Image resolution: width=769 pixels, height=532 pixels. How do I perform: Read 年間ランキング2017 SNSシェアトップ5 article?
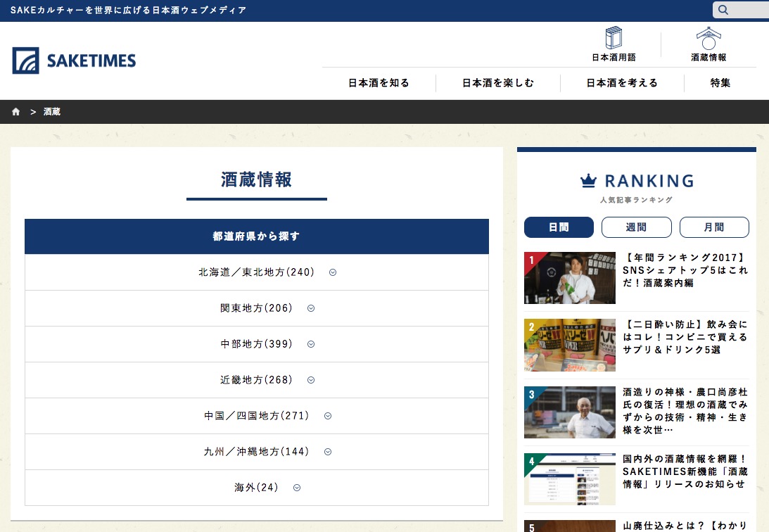tap(685, 270)
